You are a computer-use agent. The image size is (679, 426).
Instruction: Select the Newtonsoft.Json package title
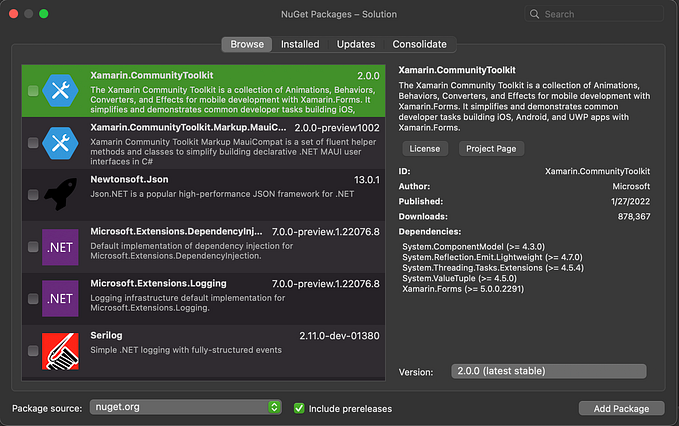tap(129, 179)
